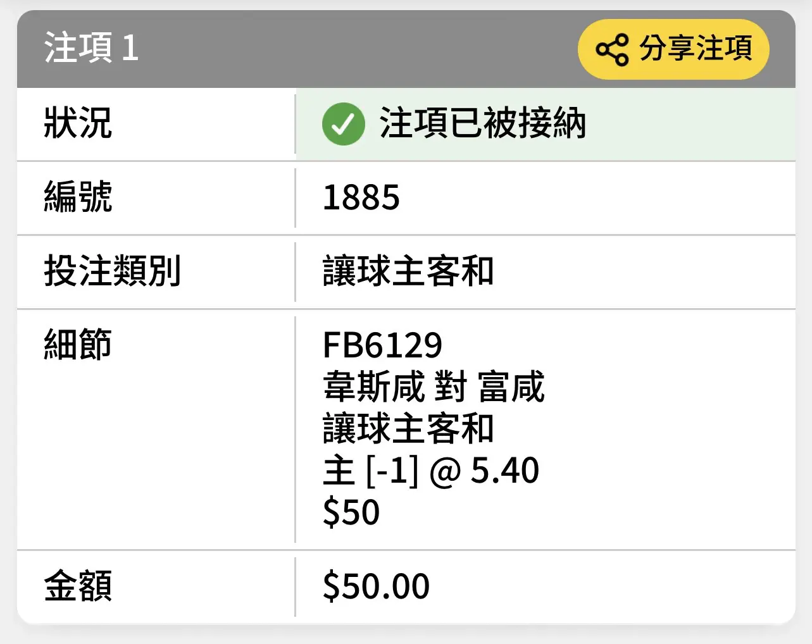Select the match code FB6129
812x644 pixels.
(382, 345)
